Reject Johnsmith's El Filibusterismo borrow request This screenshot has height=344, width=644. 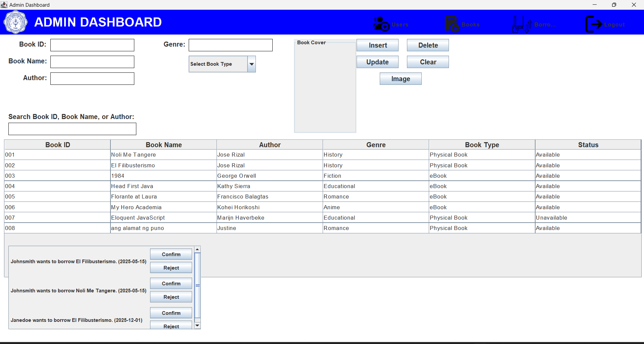pyautogui.click(x=171, y=268)
